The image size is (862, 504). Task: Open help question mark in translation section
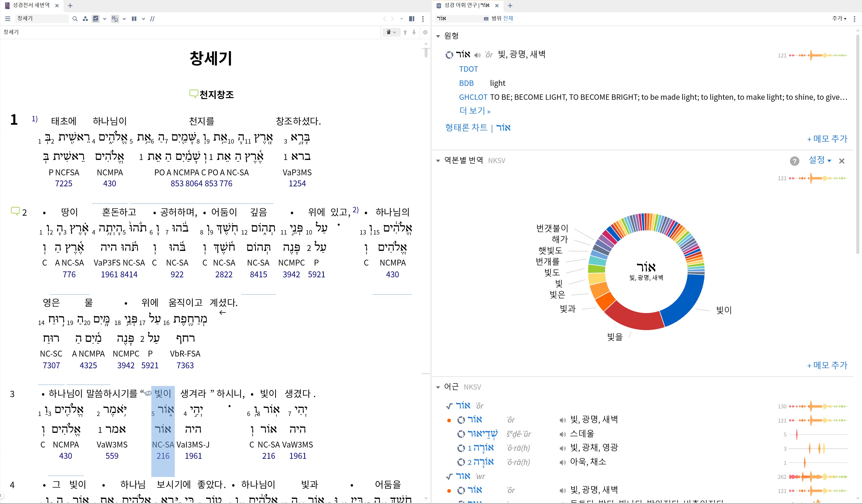(x=795, y=161)
